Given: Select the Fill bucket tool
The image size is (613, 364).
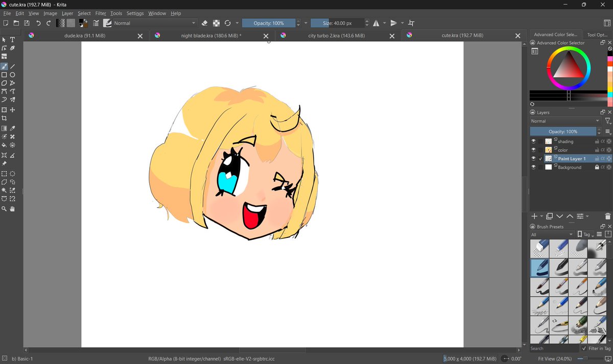Looking at the screenshot, I should 4,145.
